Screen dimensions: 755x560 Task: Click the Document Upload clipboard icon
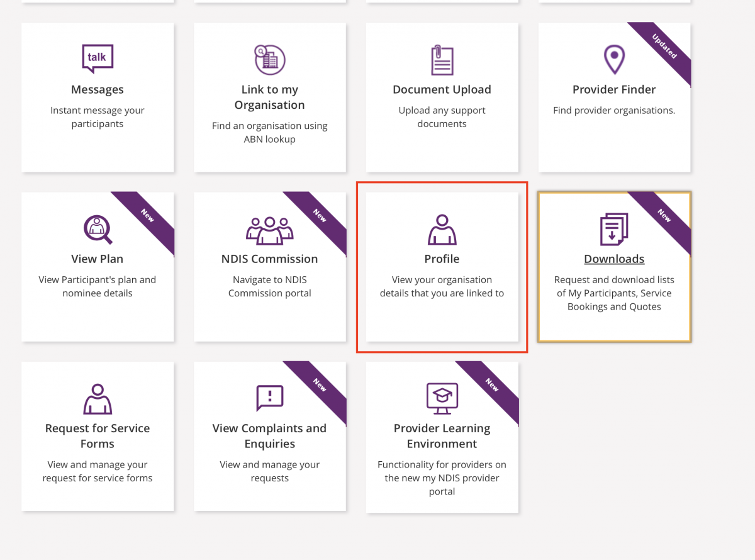coord(442,60)
